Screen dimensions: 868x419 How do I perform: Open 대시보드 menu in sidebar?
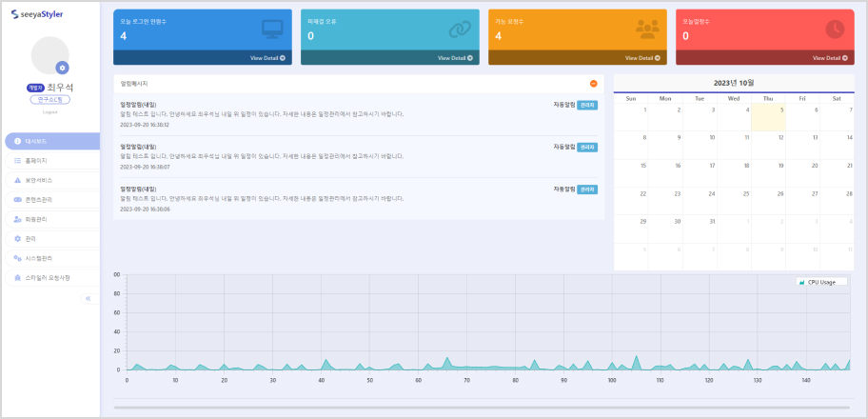52,141
